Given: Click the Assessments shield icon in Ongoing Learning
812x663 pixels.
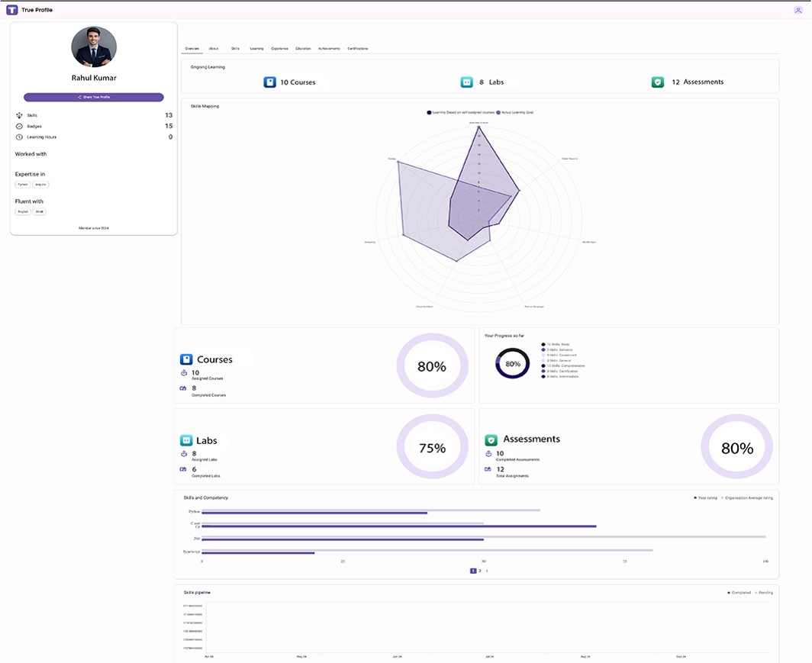Looking at the screenshot, I should tap(658, 82).
